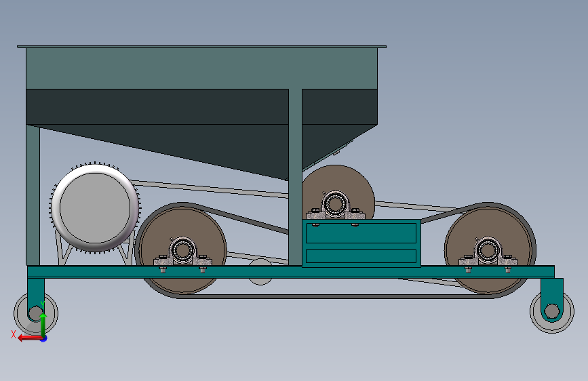Select the bottom belt run between pulleys

coord(336,296)
